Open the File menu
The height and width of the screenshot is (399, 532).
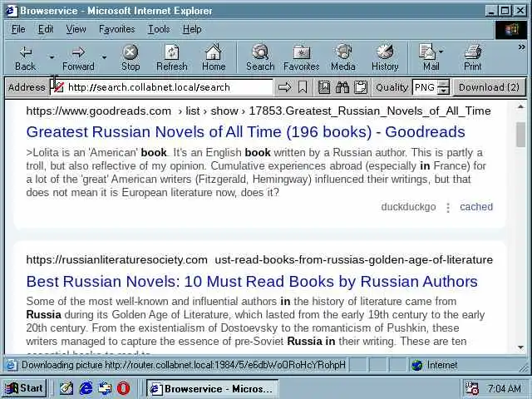click(x=18, y=29)
